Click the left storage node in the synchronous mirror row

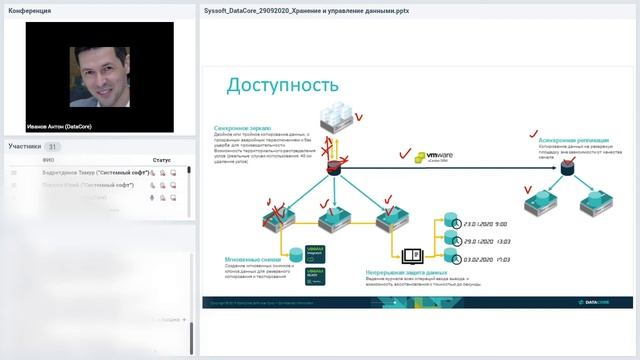[x=279, y=221]
